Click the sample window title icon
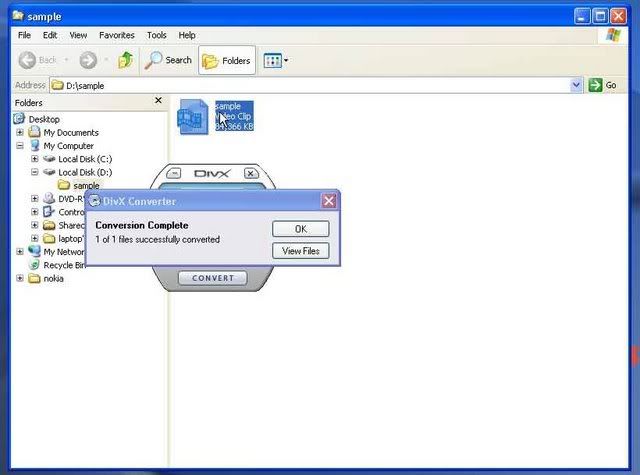 18,16
